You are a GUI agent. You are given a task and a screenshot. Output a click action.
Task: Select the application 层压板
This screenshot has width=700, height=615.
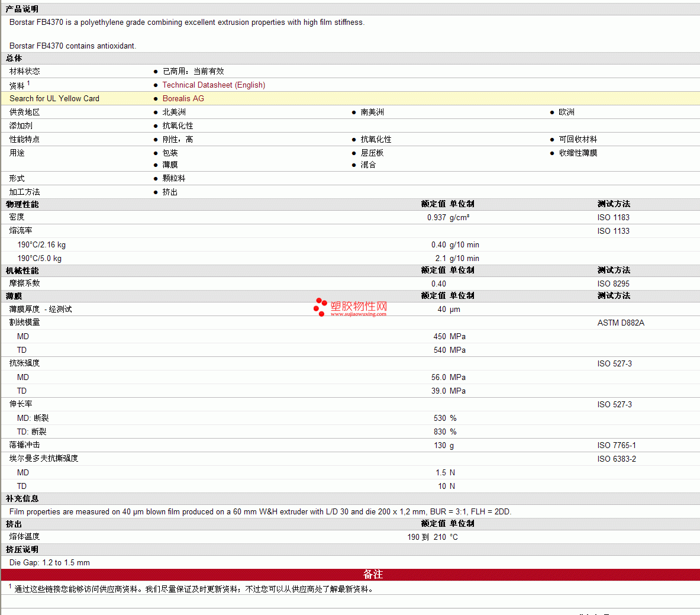tap(372, 153)
